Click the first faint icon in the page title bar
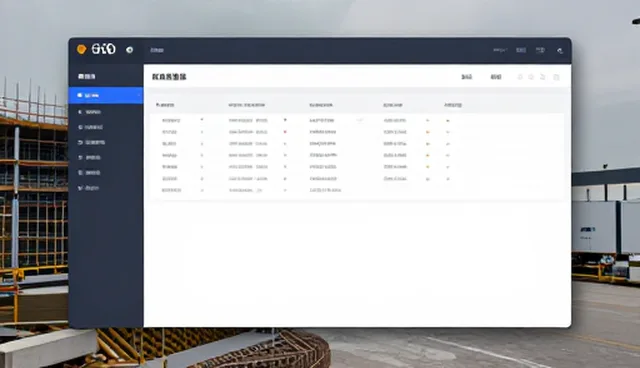640x368 pixels. [x=520, y=77]
